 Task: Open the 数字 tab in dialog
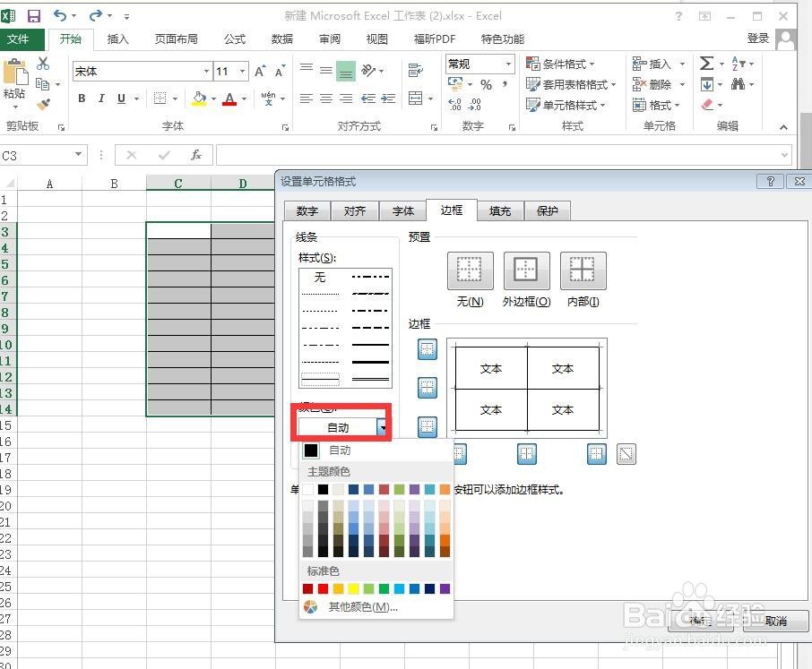coord(307,210)
